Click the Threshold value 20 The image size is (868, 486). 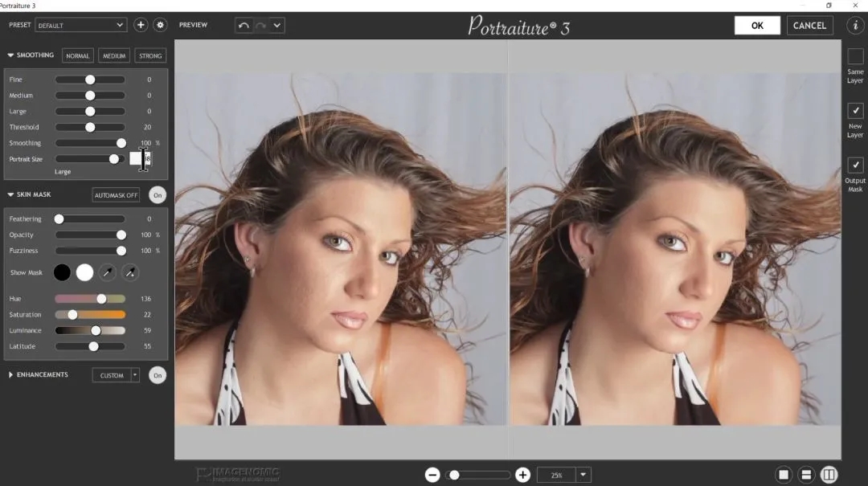(x=147, y=127)
